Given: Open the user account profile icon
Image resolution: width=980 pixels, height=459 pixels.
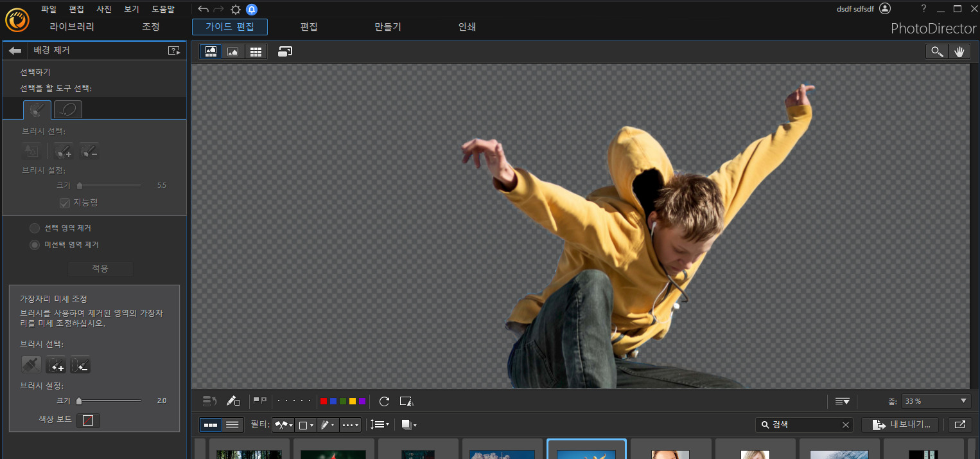Looking at the screenshot, I should coord(885,8).
